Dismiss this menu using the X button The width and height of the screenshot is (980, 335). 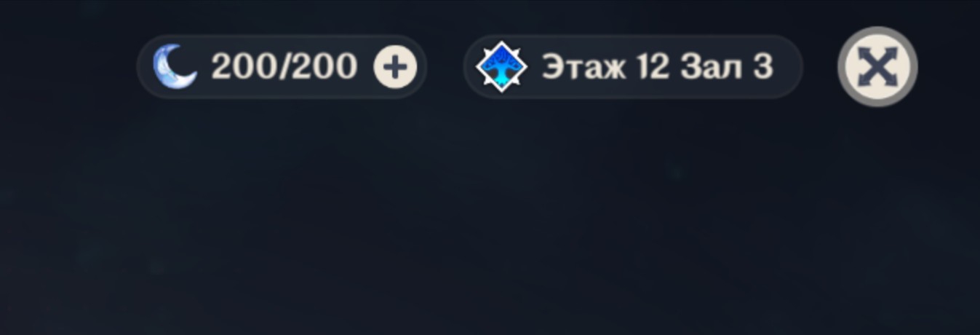click(x=877, y=67)
